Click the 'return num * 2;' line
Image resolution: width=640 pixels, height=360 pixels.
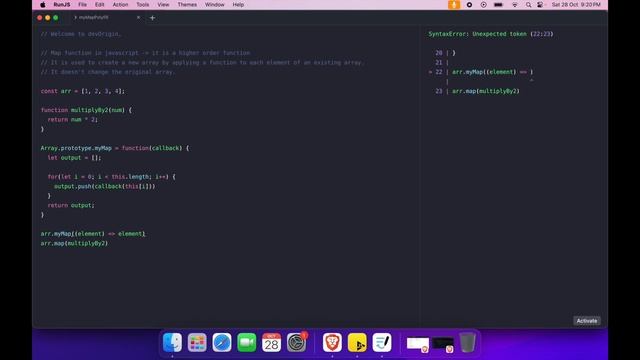pyautogui.click(x=73, y=120)
